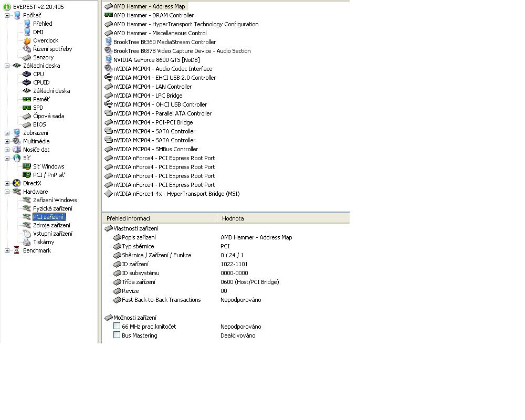Toggle the Bus Mastering checkbox

click(x=117, y=335)
